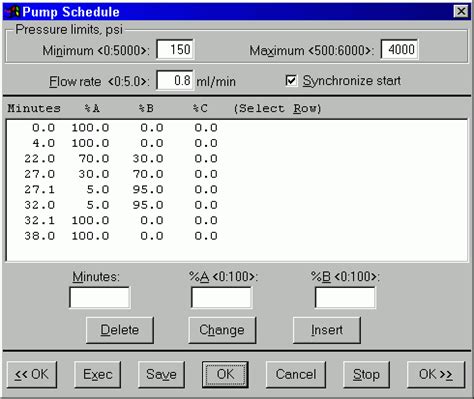Click the OK >> button
The width and height of the screenshot is (474, 399).
(436, 375)
